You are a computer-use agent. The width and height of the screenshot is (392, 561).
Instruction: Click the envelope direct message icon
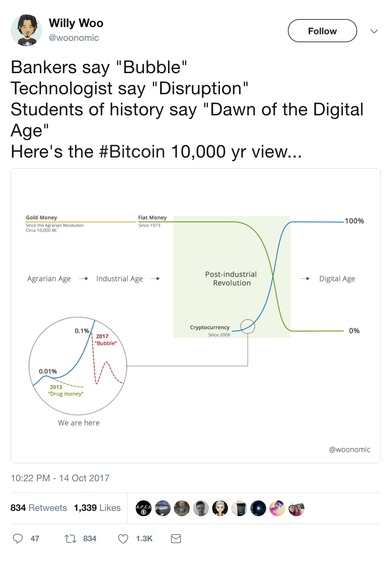pos(176,539)
